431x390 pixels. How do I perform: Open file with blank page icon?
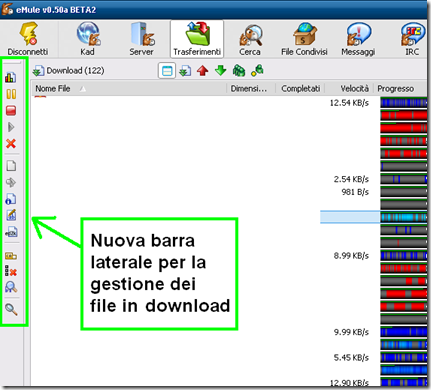pos(11,166)
